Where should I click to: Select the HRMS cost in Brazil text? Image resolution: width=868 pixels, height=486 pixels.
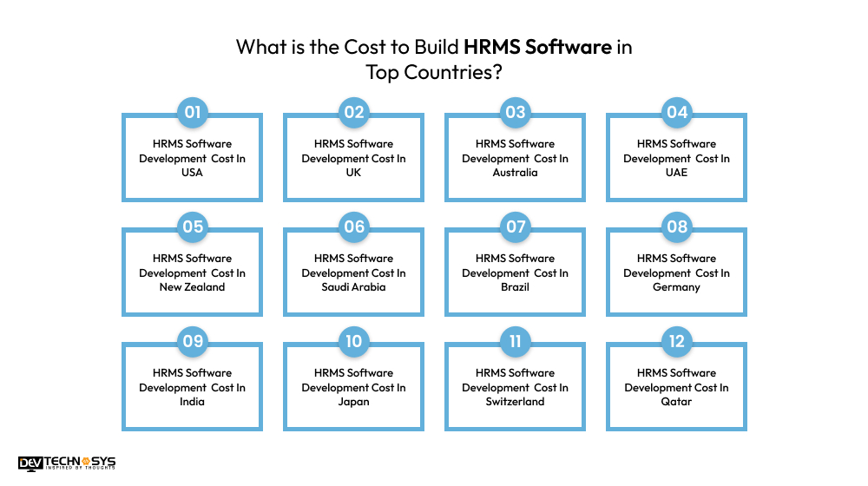click(x=516, y=273)
